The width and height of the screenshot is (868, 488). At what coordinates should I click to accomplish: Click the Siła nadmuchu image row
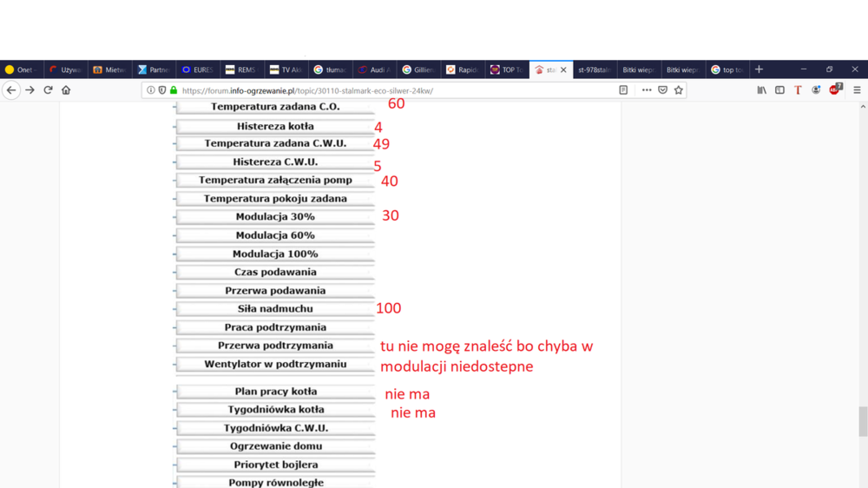tap(275, 308)
